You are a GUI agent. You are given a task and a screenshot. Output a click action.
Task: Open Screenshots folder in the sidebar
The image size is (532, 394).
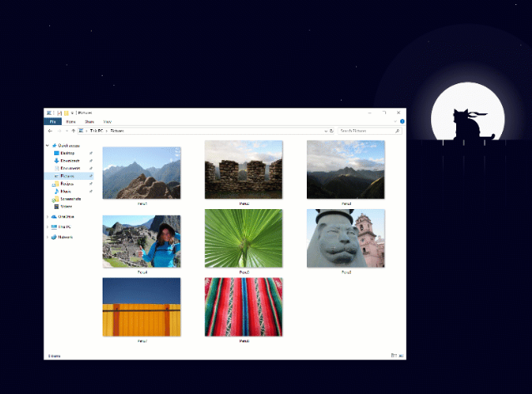point(71,199)
